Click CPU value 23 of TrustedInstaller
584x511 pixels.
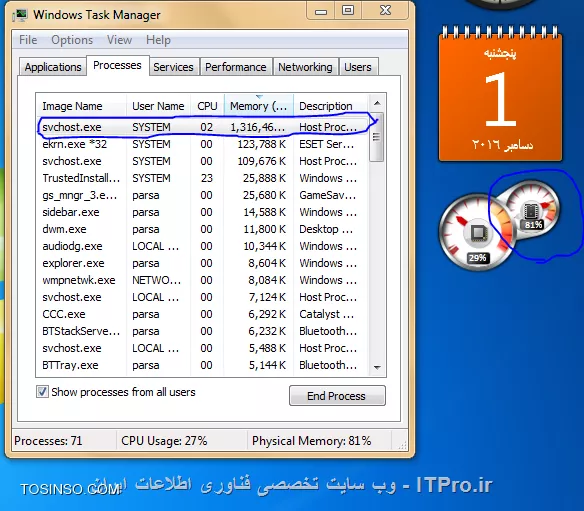(207, 178)
